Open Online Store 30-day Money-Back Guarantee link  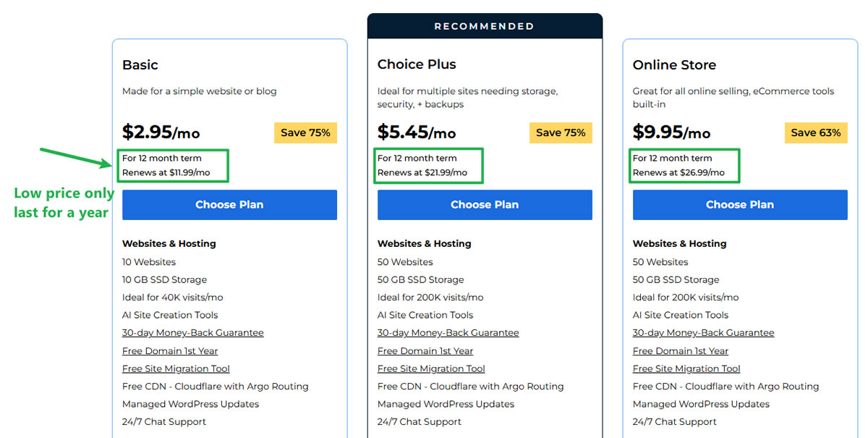(x=704, y=333)
